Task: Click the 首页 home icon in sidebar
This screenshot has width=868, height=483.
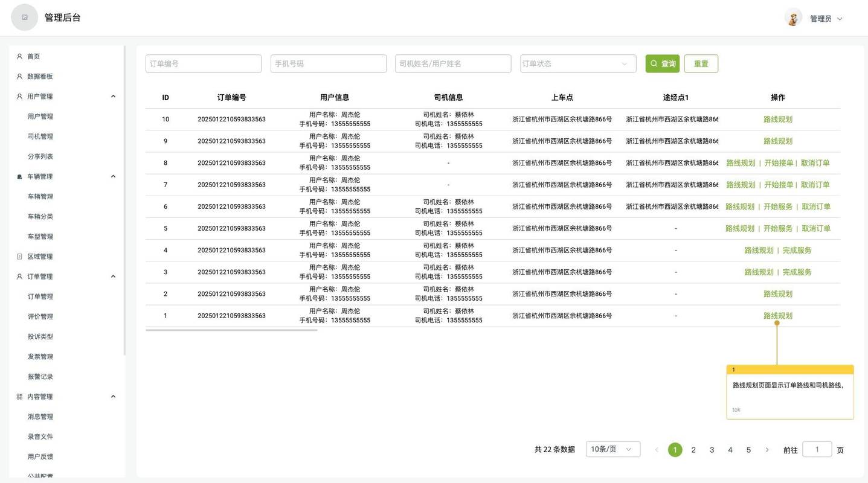Action: [19, 56]
